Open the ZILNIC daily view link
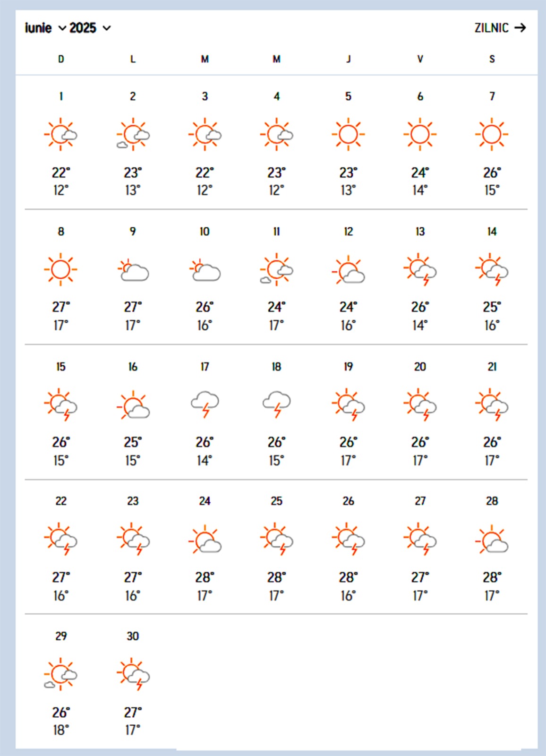 click(492, 28)
